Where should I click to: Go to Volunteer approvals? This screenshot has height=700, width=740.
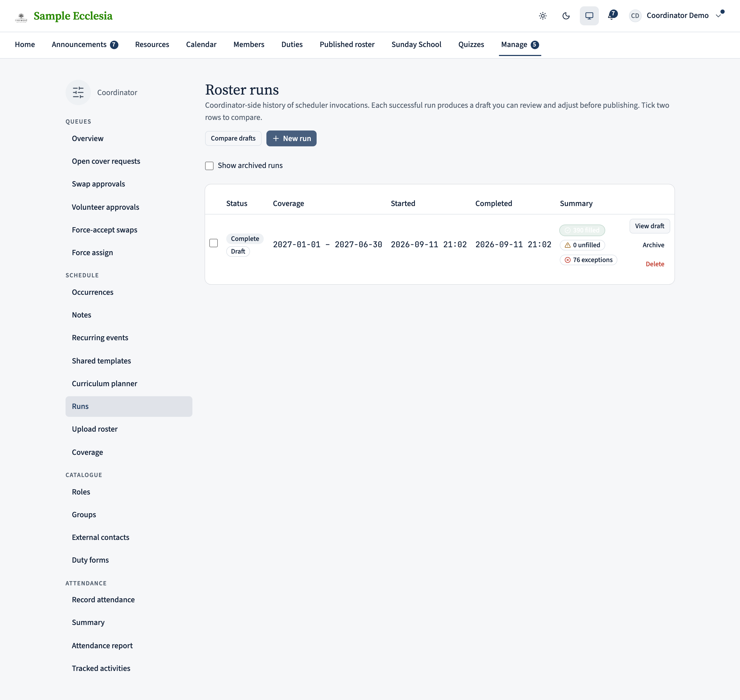coord(129,207)
